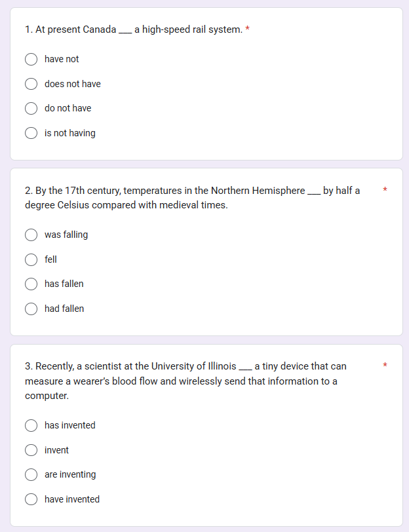The width and height of the screenshot is (409, 532).
Task: Click the required asterisk on question 3
Action: 385,366
